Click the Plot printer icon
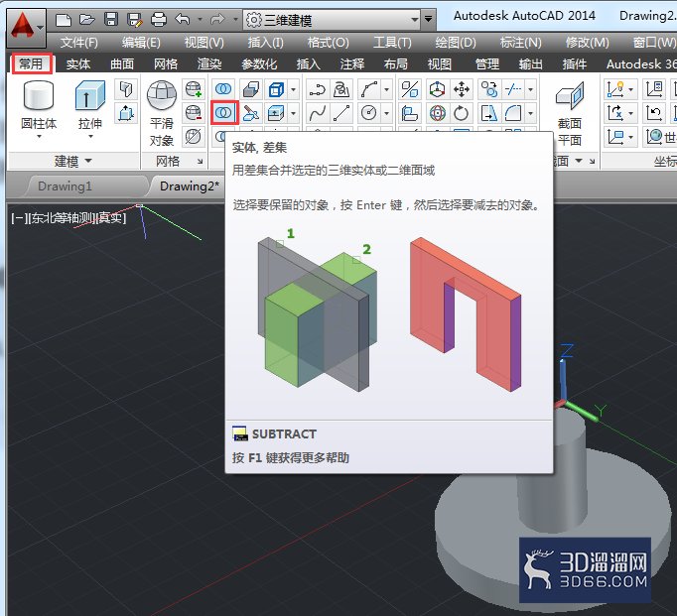Image resolution: width=677 pixels, height=616 pixels. (x=159, y=20)
